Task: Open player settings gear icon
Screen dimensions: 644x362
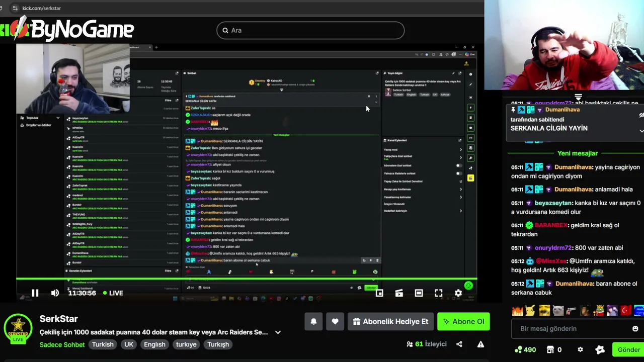Action: [458, 293]
